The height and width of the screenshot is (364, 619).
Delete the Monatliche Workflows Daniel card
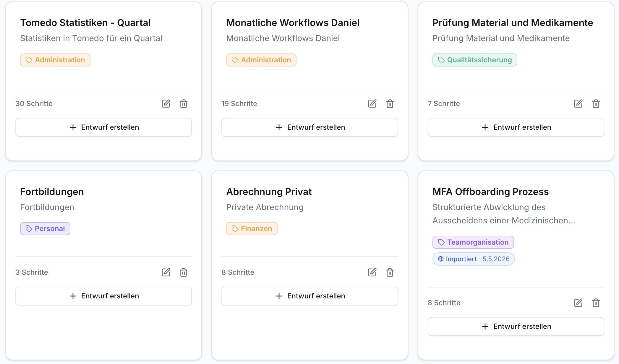pos(390,104)
